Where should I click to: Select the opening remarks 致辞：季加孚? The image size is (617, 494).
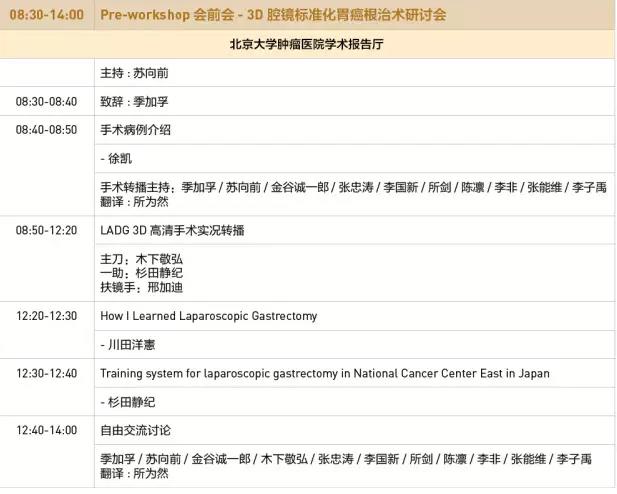click(137, 102)
